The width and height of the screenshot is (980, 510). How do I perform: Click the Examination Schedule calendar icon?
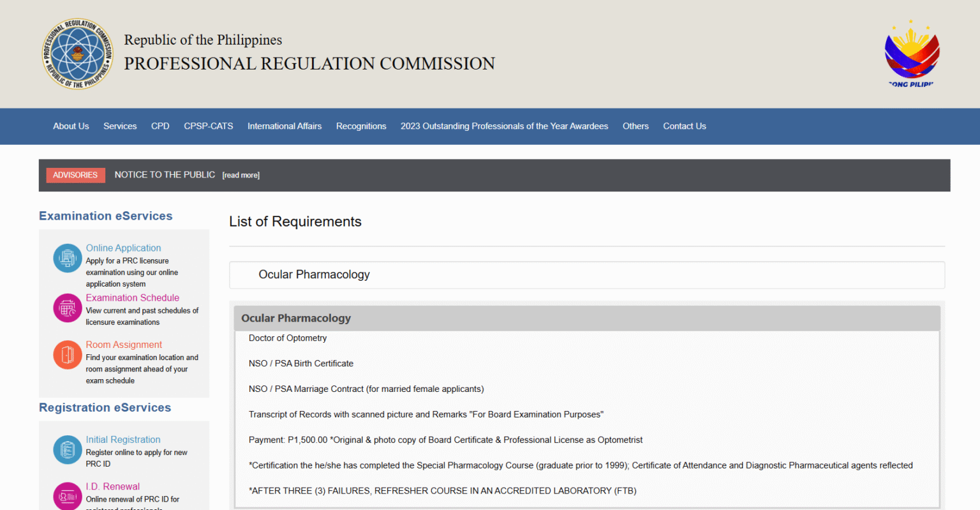[67, 308]
